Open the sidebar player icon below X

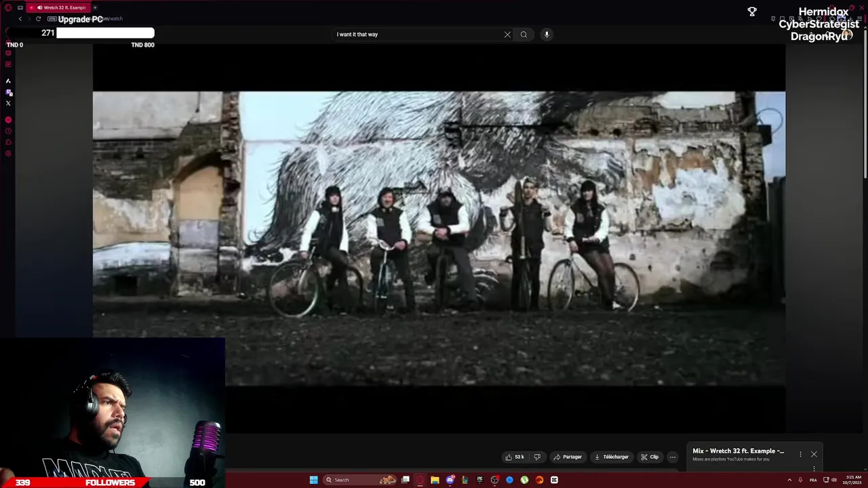tap(8, 120)
